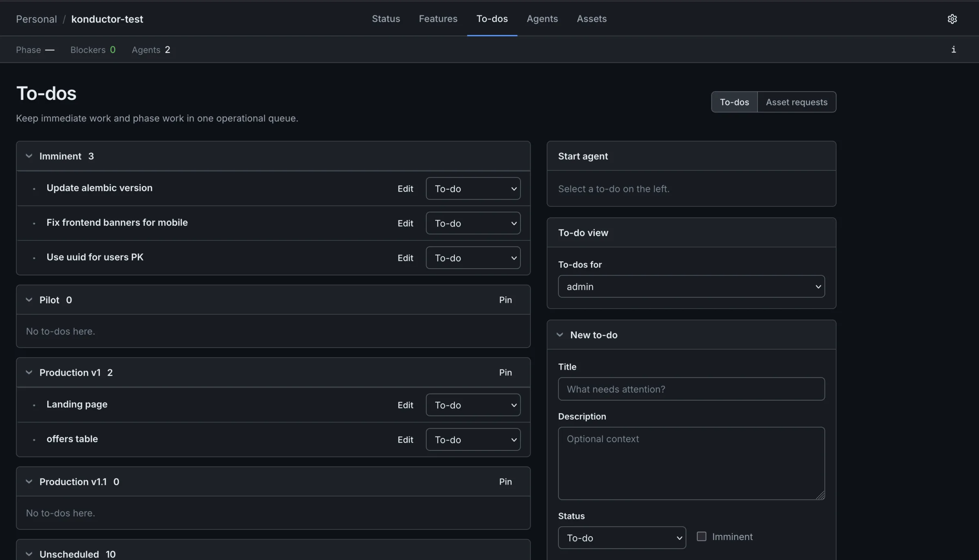Pin the Production v1.1 phase

coord(505,482)
